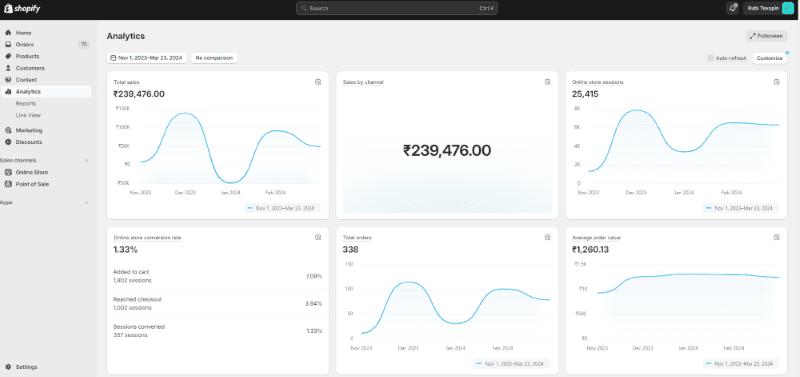Click the Customers person icon
The image size is (800, 377).
[8, 68]
